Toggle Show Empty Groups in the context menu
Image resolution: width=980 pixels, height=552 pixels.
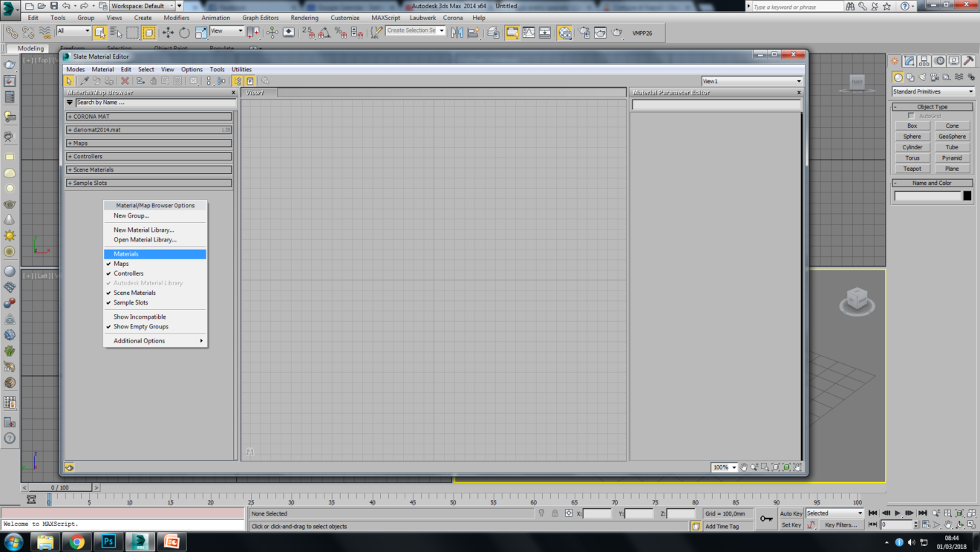click(154, 326)
